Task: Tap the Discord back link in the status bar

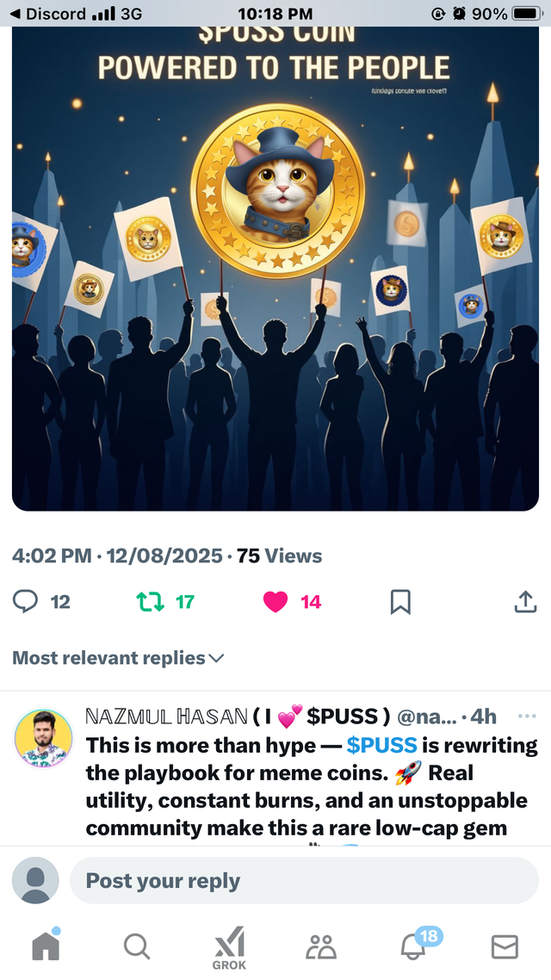Action: pos(39,14)
